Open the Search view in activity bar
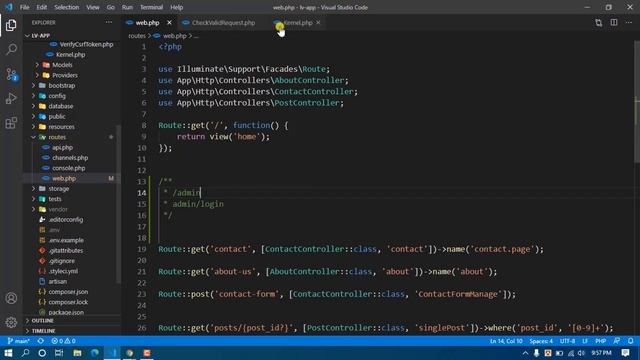The width and height of the screenshot is (640, 360). pos(11,49)
